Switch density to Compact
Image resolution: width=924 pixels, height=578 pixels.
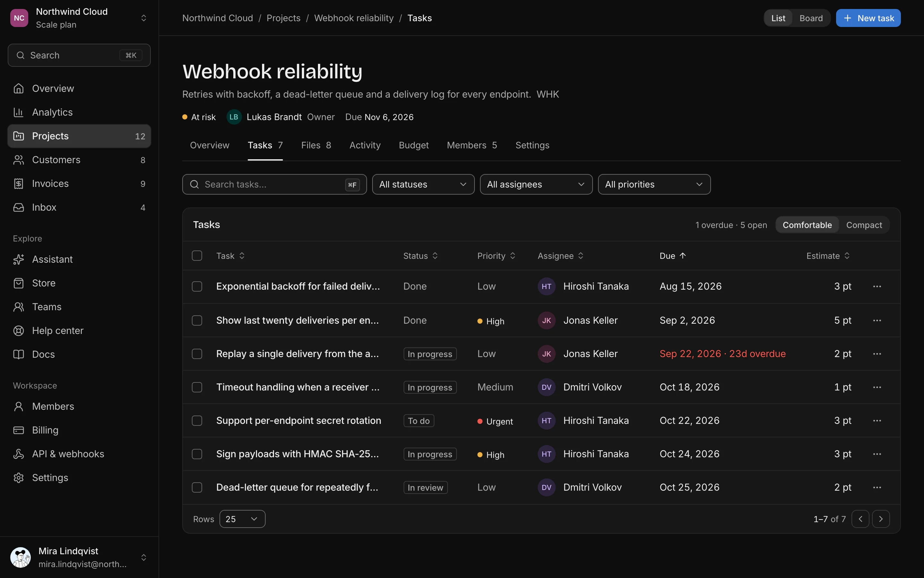[x=864, y=225]
